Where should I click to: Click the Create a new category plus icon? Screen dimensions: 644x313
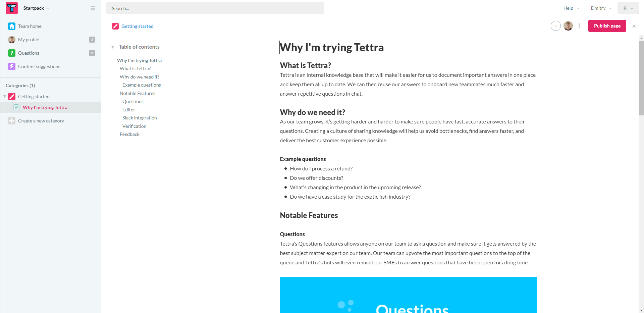pos(12,121)
